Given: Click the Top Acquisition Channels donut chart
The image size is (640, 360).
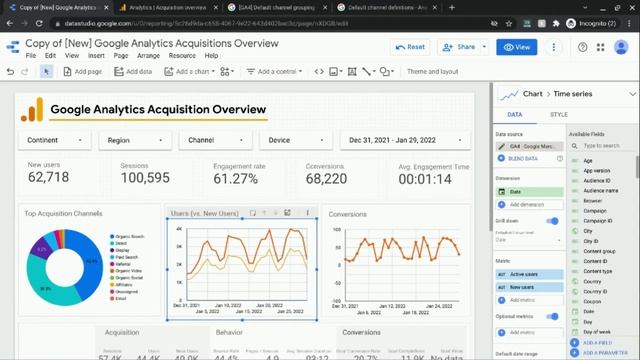Looking at the screenshot, I should [x=64, y=267].
